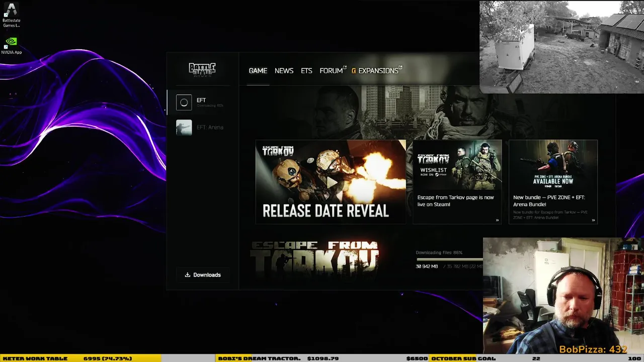644x362 pixels.
Task: Open the Battlestate Games Launcher desktop shortcut
Action: pos(11,16)
